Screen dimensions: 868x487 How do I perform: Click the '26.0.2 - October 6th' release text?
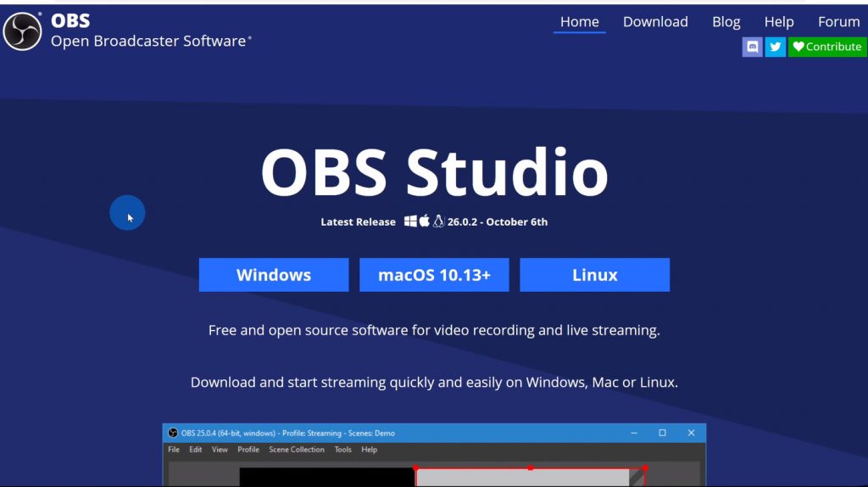497,221
